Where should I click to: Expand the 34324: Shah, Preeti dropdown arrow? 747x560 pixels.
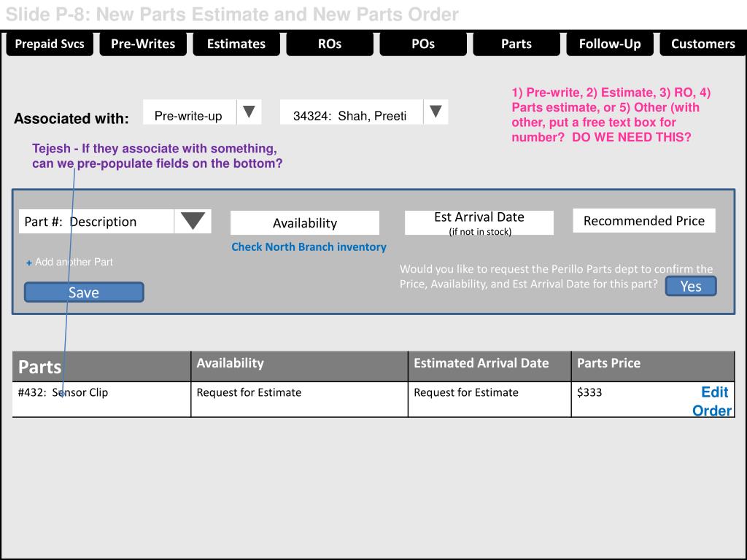(436, 112)
